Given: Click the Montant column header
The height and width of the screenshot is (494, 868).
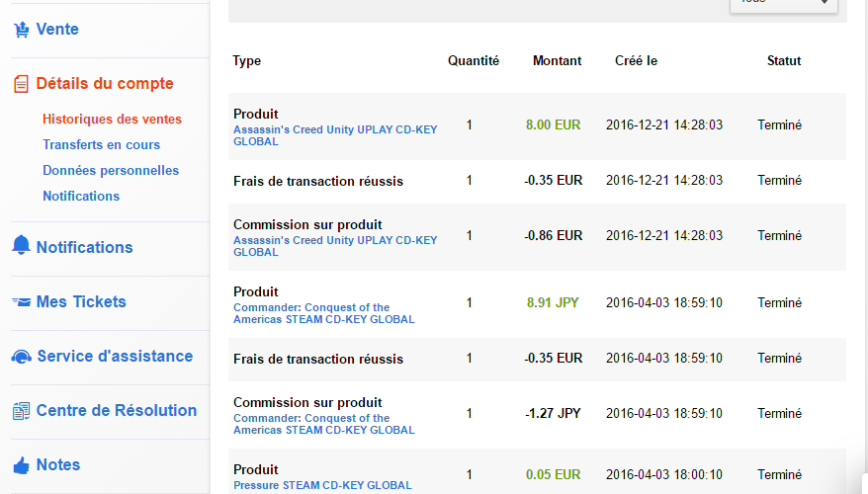Looking at the screenshot, I should click(x=557, y=61).
